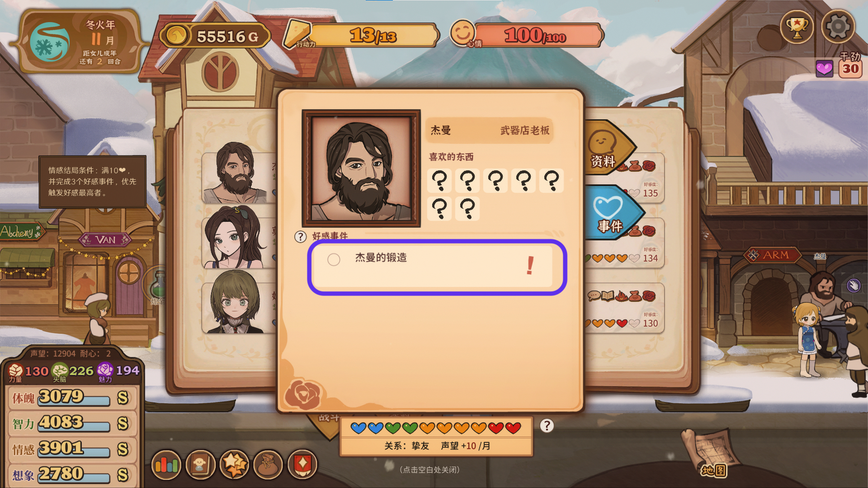Click the 体魄 stat progress bar
The width and height of the screenshot is (868, 488).
point(74,398)
